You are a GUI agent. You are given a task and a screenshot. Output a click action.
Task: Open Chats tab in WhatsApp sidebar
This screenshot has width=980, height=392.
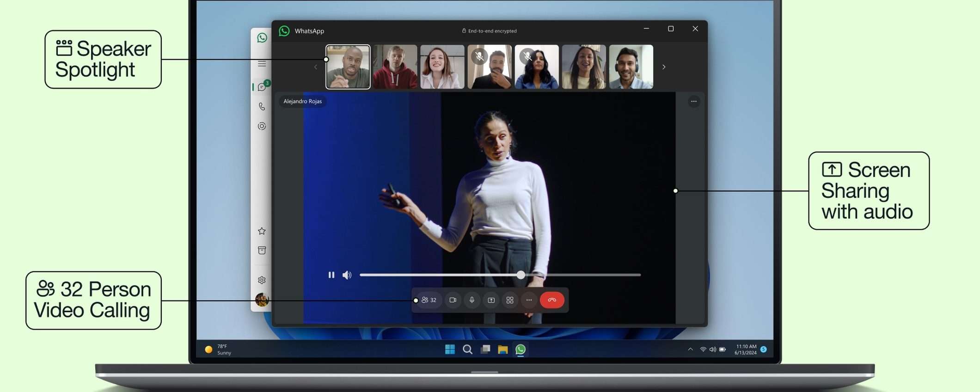point(262,87)
